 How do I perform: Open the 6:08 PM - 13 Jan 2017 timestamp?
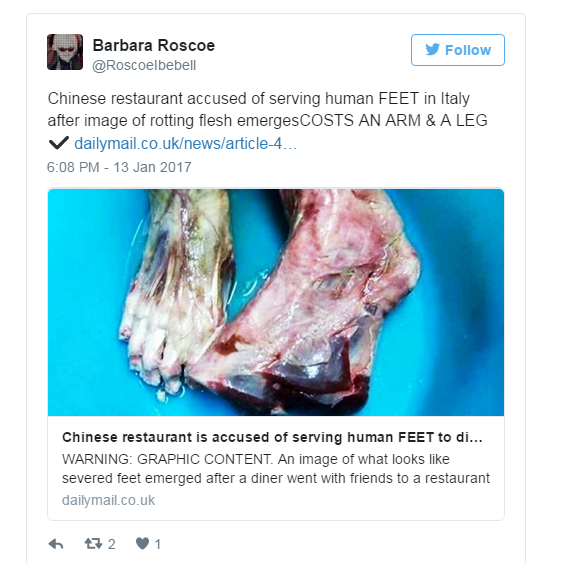119,167
